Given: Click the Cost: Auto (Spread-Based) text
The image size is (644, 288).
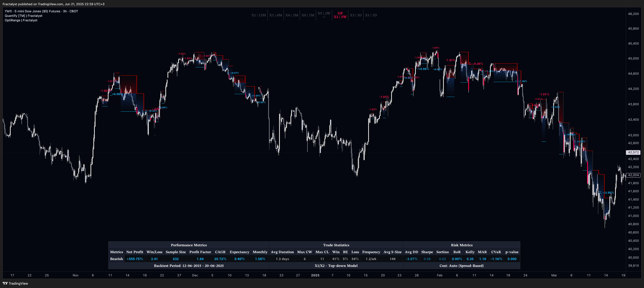Looking at the screenshot, I should click(x=462, y=265).
